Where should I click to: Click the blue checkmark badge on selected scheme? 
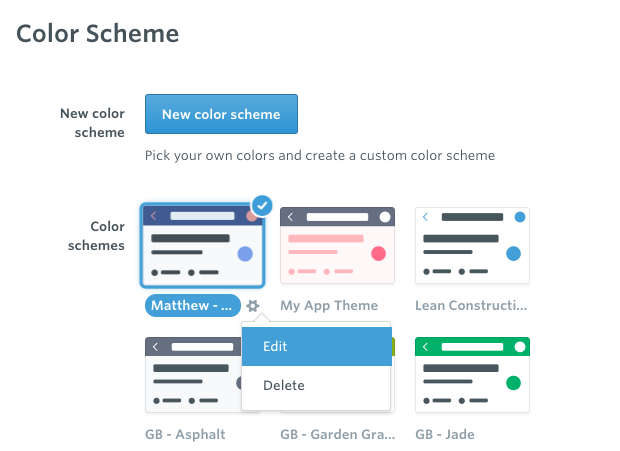tap(262, 206)
